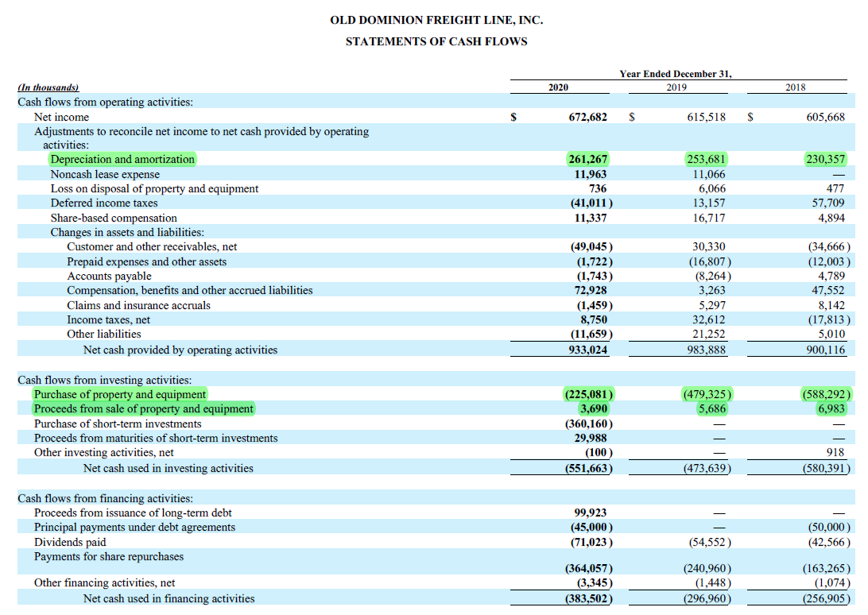Click 'Payments for share repurchases' label
868x615 pixels.
pos(108,557)
